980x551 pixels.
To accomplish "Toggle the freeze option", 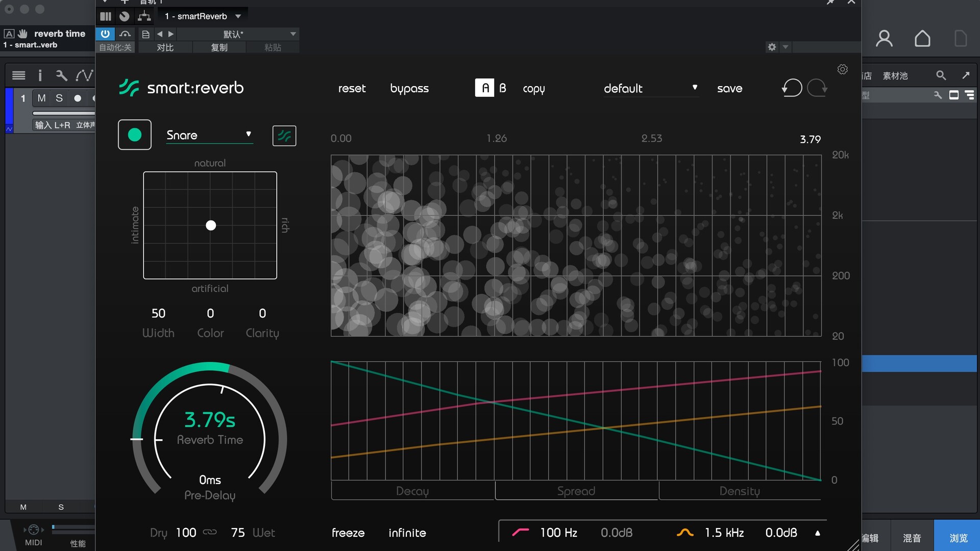I will [x=348, y=533].
